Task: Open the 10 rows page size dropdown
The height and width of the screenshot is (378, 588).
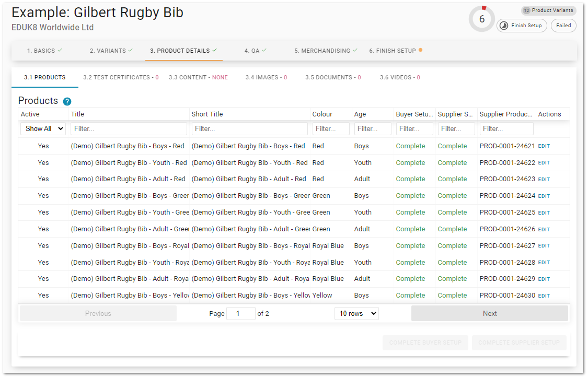Action: click(x=356, y=314)
